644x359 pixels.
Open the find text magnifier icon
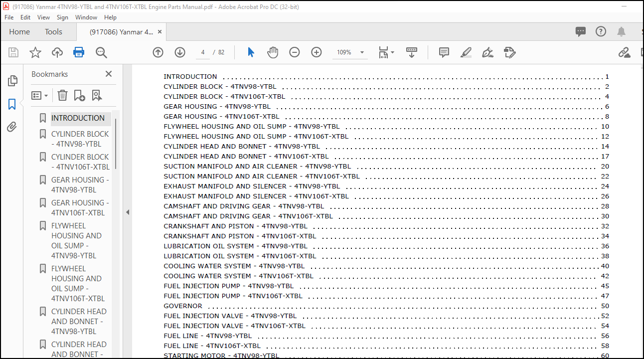[102, 52]
